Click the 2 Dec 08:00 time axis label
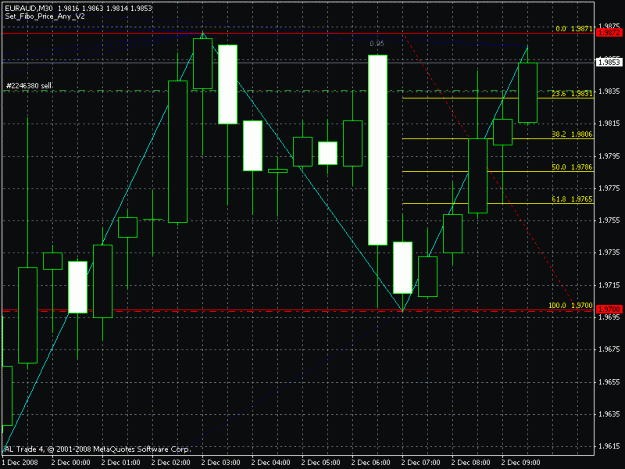The image size is (625, 469). coord(470,463)
